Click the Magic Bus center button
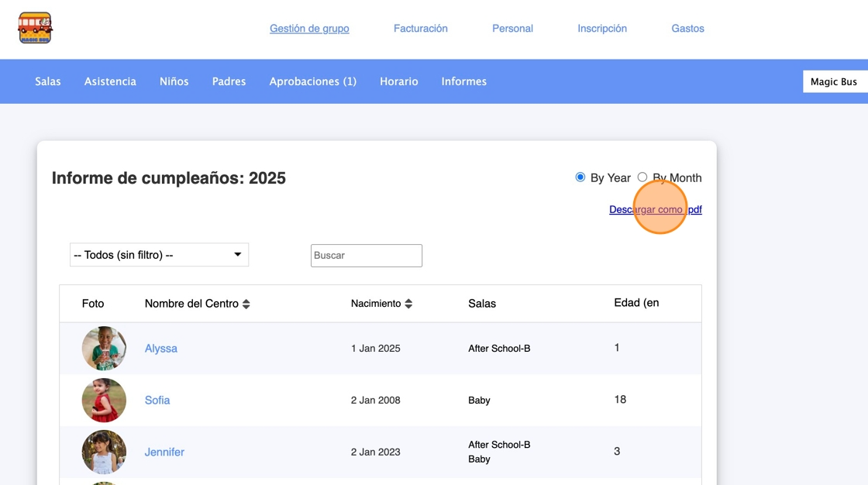The height and width of the screenshot is (485, 868). click(835, 81)
